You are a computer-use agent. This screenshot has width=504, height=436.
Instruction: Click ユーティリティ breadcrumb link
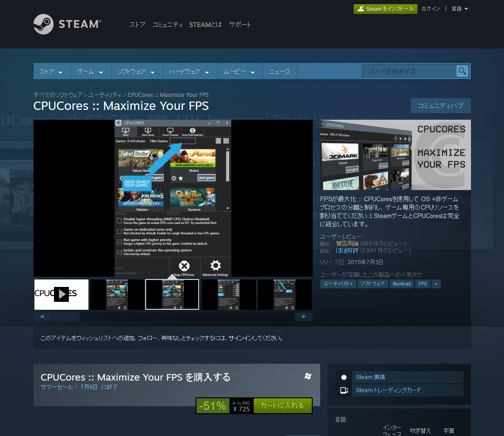tap(105, 95)
